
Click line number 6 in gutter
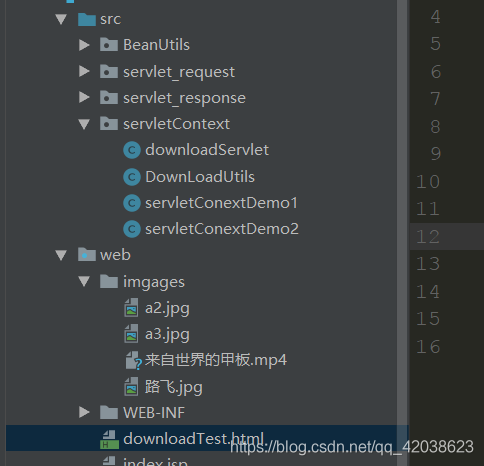[x=436, y=72]
